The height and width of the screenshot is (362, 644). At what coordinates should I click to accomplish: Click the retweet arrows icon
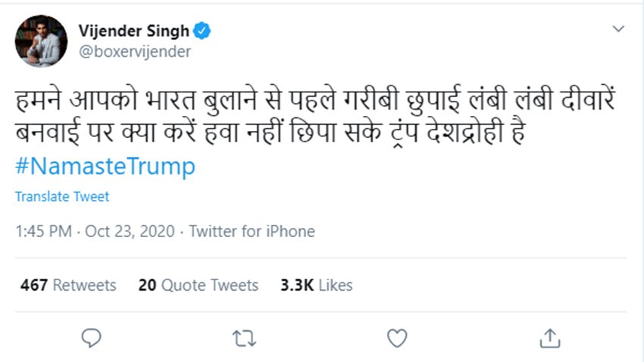pyautogui.click(x=244, y=337)
